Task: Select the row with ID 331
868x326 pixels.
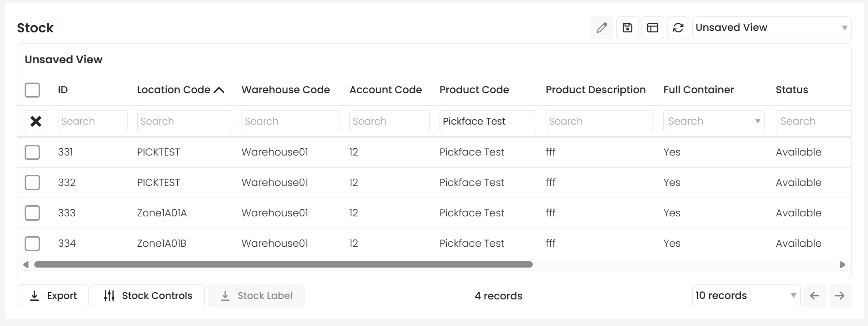Action: (x=32, y=152)
